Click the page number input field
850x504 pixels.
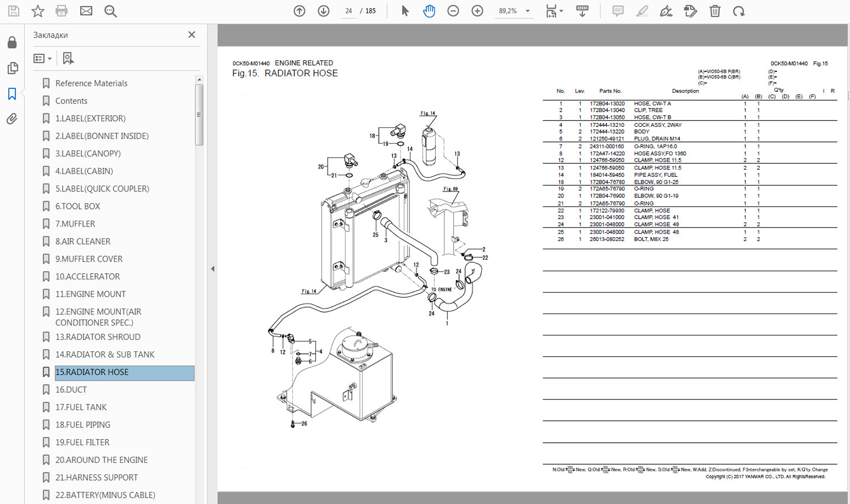348,11
